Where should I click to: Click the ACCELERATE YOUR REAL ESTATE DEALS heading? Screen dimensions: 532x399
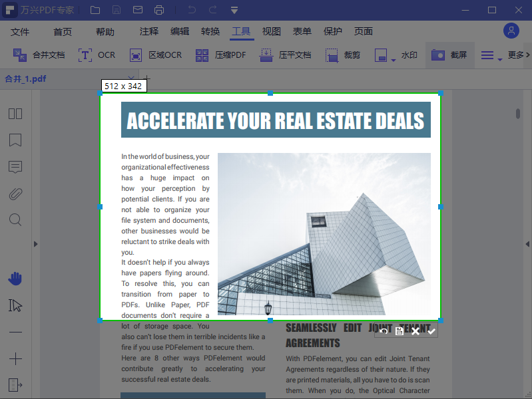[276, 120]
